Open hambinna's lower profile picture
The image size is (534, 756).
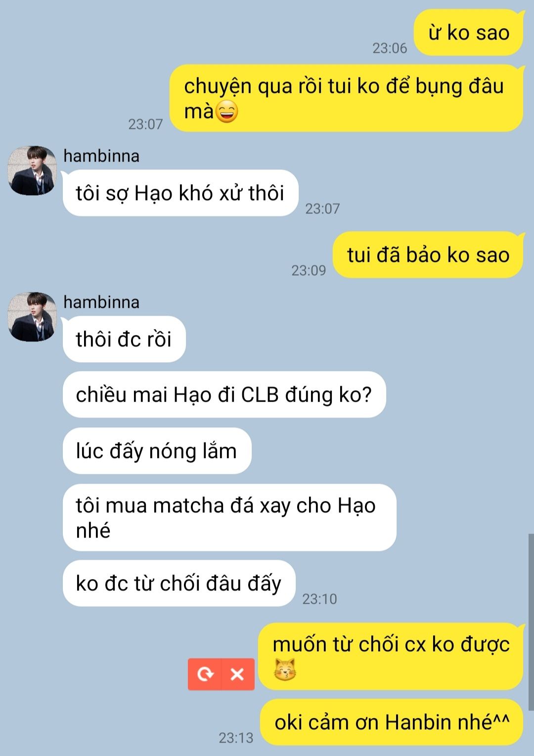[x=33, y=317]
